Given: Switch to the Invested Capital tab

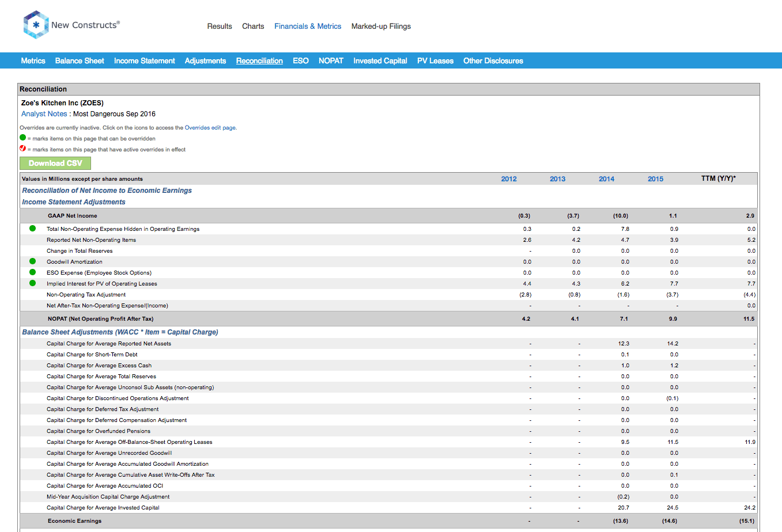Looking at the screenshot, I should [x=380, y=60].
